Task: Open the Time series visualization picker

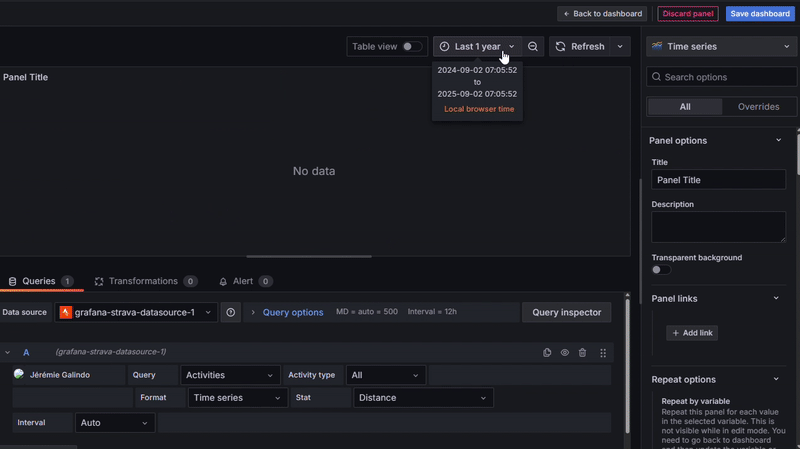Action: (721, 46)
